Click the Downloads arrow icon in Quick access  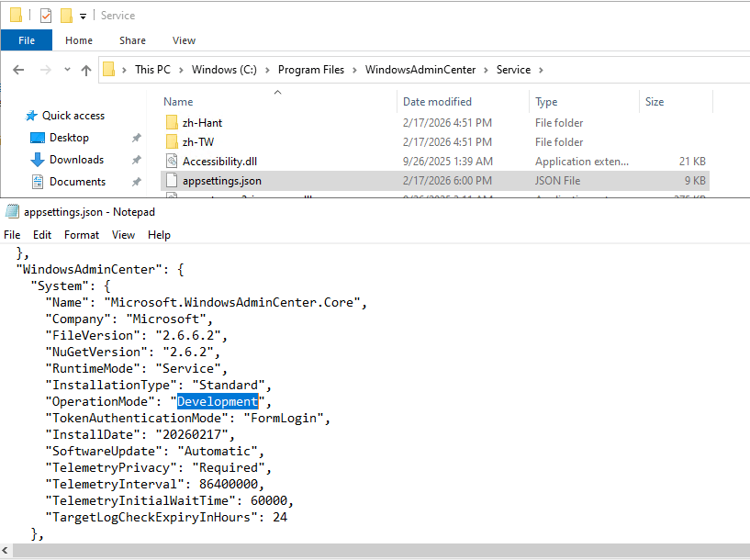[38, 160]
